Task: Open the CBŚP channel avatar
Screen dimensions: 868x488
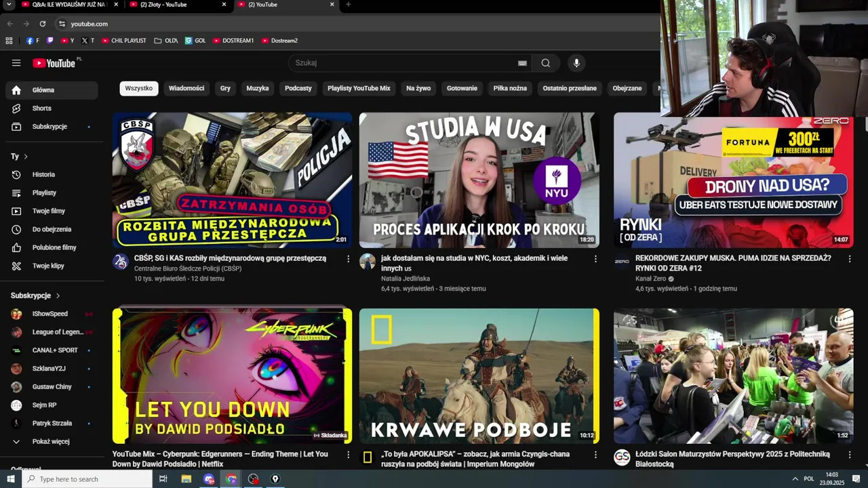Action: pyautogui.click(x=121, y=262)
